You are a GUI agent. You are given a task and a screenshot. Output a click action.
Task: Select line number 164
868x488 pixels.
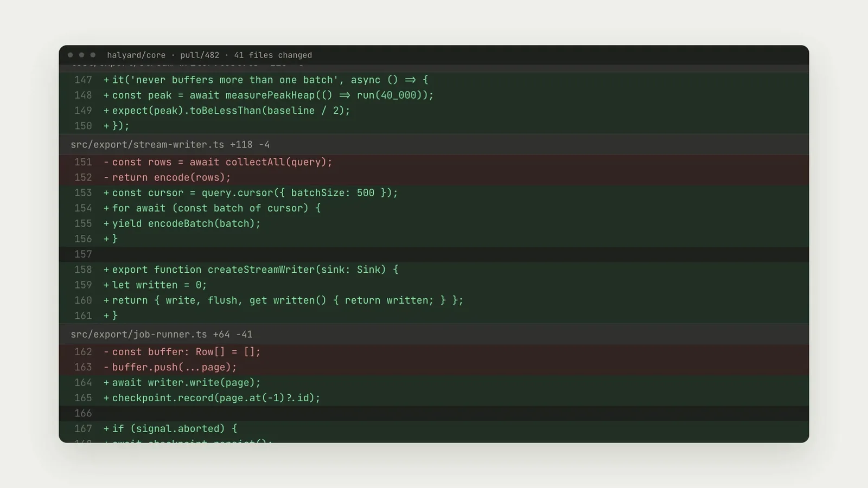pyautogui.click(x=83, y=383)
